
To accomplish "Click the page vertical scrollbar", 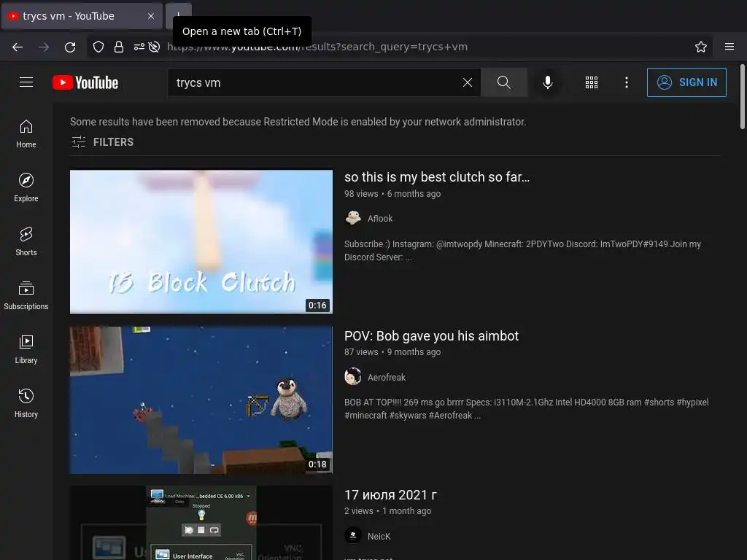I will coord(742,97).
